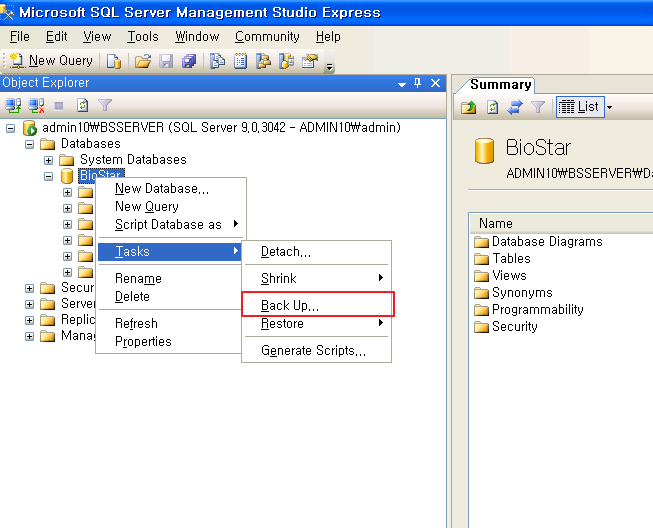Click the Stop icon in Object Explorer
Viewport: 653px width, 528px height.
(59, 106)
